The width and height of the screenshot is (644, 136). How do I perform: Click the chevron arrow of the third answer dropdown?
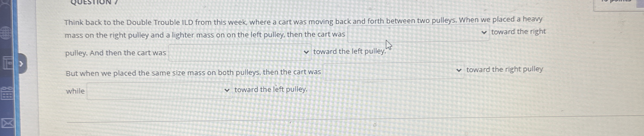[459, 70]
